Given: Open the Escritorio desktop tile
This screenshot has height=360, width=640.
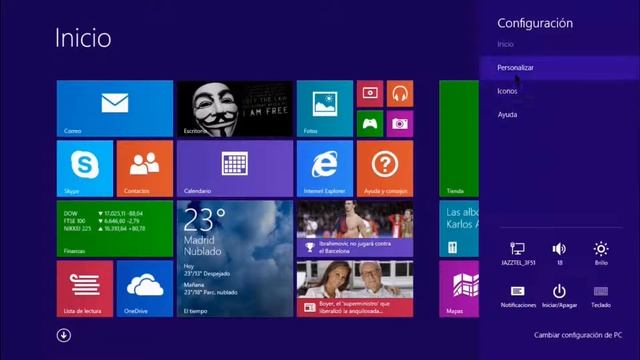Looking at the screenshot, I should pos(235,109).
